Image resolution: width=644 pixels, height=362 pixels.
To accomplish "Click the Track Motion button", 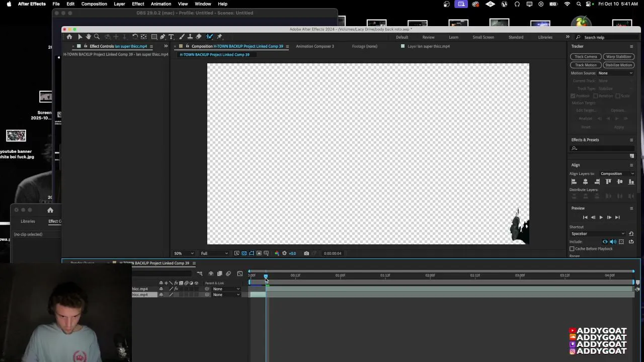I will point(586,65).
